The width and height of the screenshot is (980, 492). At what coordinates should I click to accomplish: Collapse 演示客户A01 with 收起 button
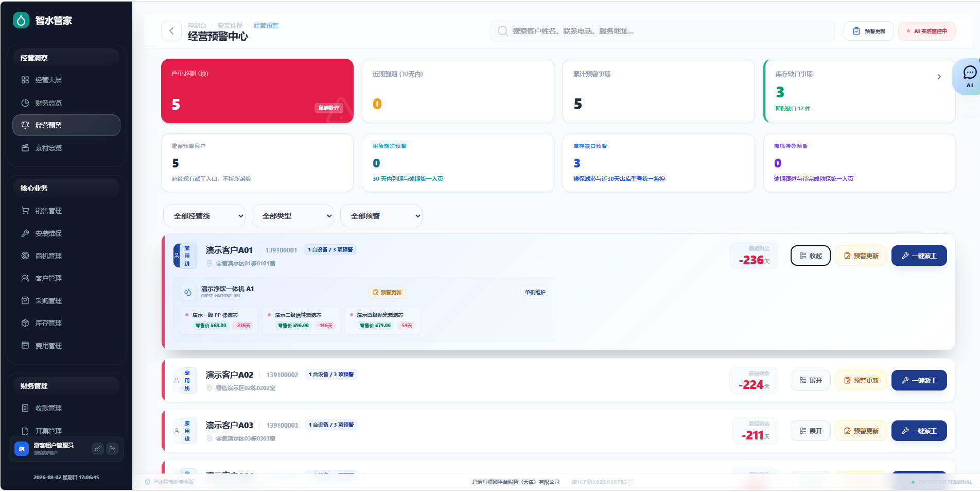click(811, 256)
